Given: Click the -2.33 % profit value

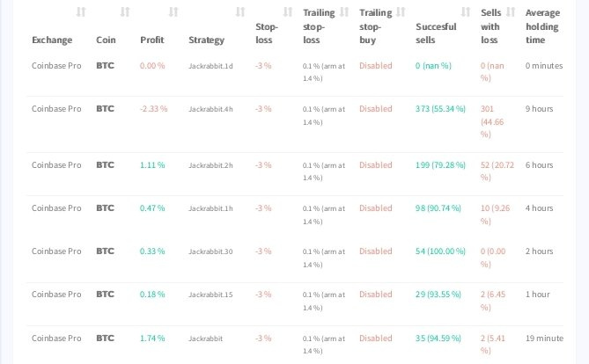Looking at the screenshot, I should click(154, 109).
